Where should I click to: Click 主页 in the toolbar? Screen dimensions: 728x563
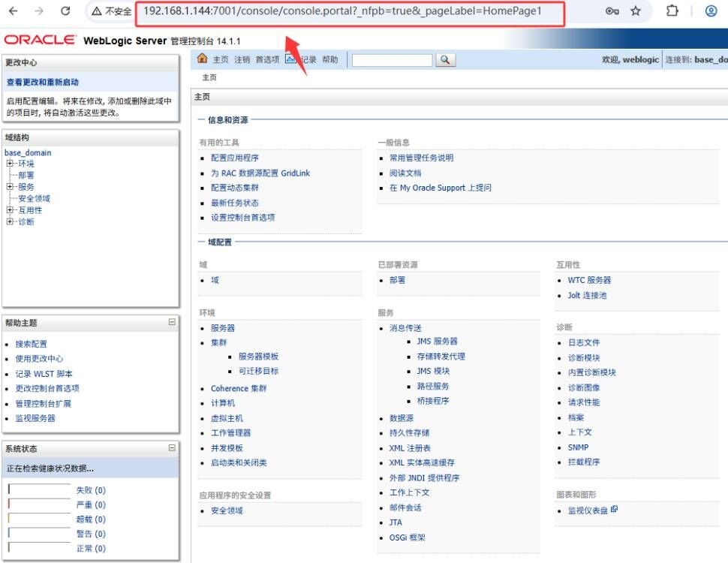click(221, 59)
